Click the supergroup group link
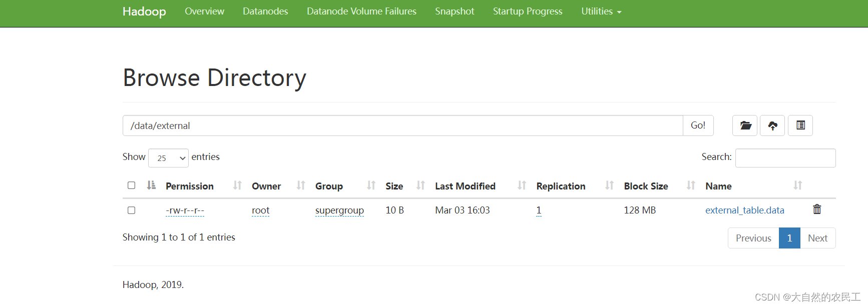This screenshot has width=868, height=307. (339, 210)
